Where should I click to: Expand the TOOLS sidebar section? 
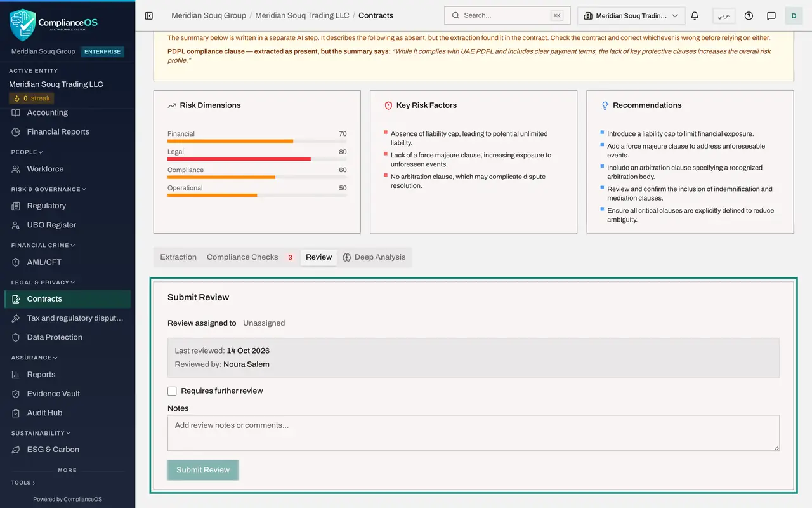(x=23, y=483)
